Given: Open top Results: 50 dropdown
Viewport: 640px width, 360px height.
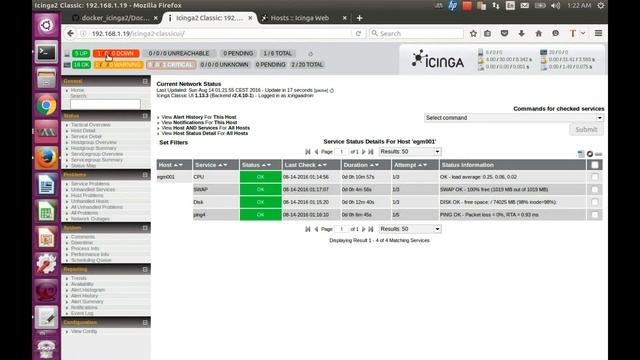Looking at the screenshot, I should pos(410,151).
